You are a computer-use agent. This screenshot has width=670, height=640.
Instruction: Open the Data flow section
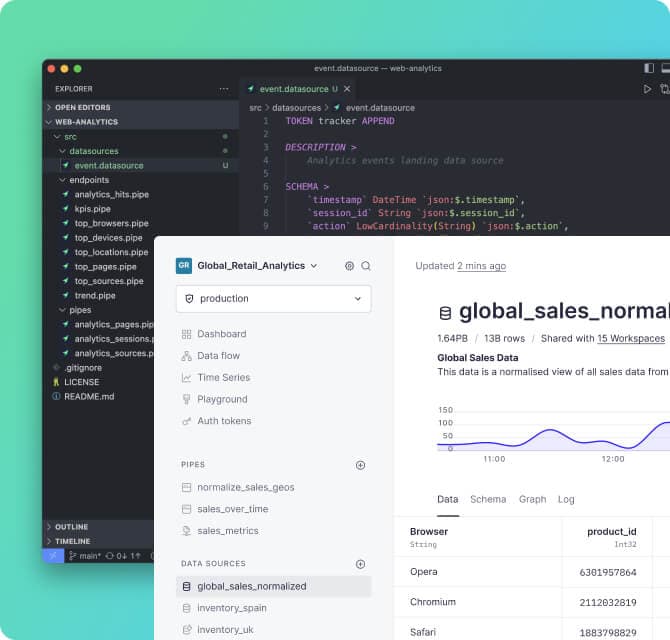point(211,355)
